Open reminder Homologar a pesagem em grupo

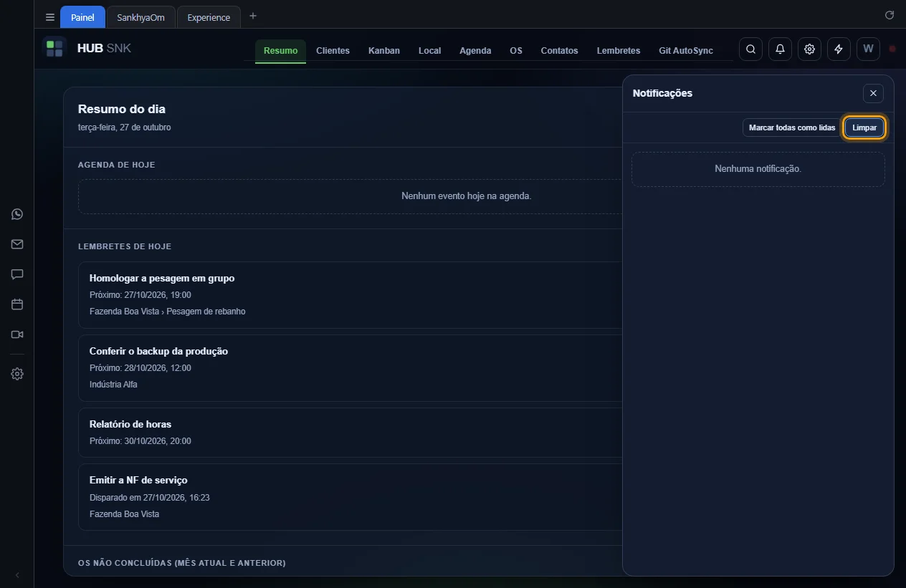[x=350, y=295]
